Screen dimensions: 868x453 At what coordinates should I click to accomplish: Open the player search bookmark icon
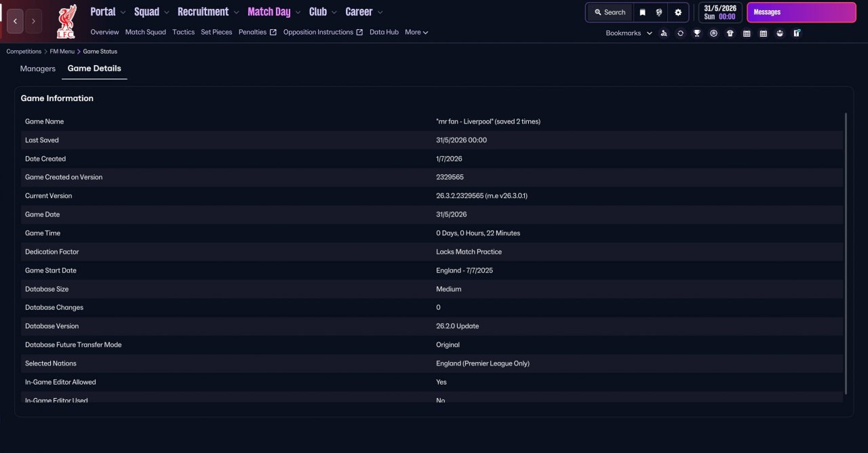663,33
